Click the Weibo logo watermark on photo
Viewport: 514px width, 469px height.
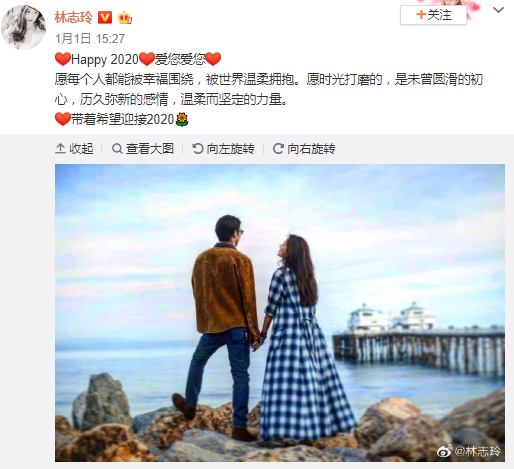click(445, 451)
